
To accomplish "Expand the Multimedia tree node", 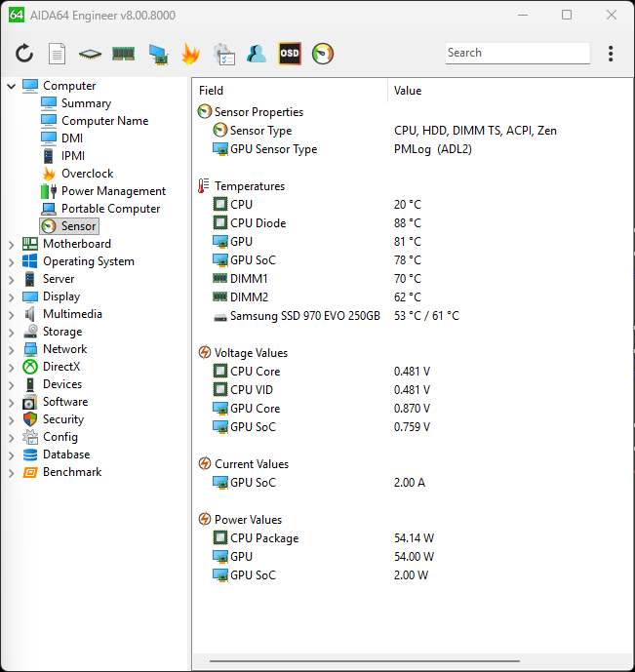I will (x=12, y=315).
